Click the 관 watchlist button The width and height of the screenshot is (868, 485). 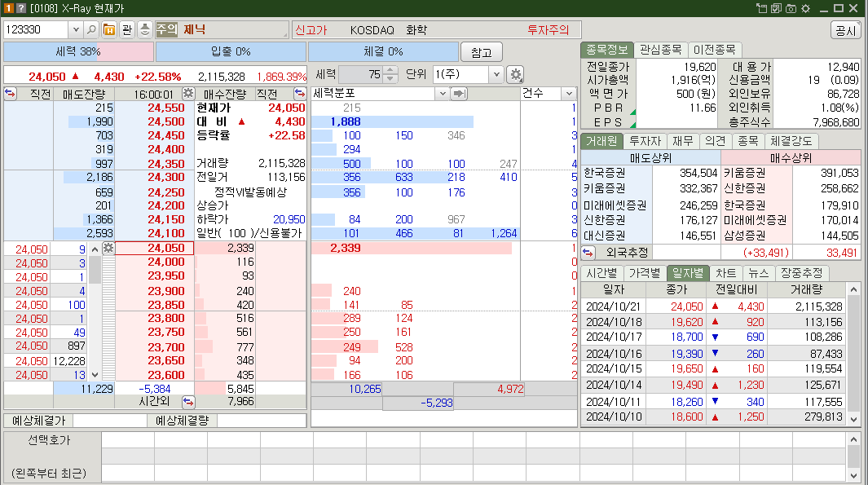(x=127, y=29)
